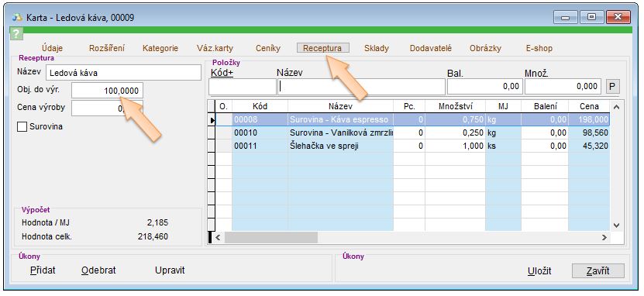This screenshot has height=296, width=644.
Task: Click the Uložit action
Action: [x=539, y=271]
